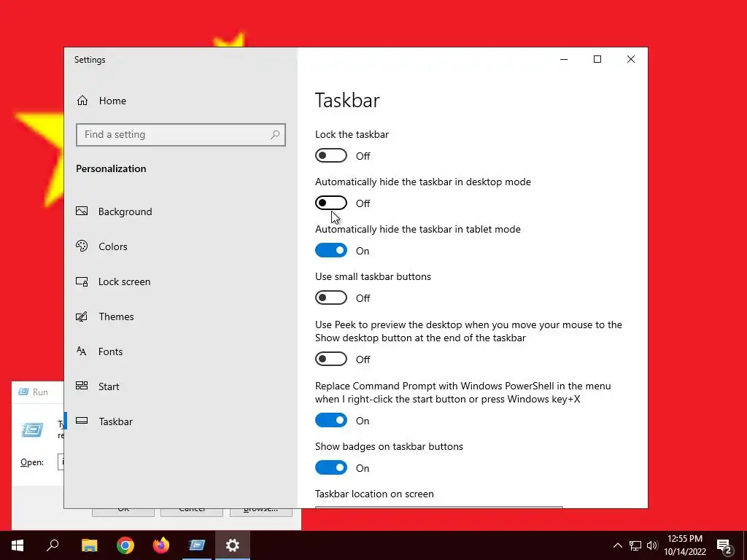Click the Lock screen icon

pos(82,281)
